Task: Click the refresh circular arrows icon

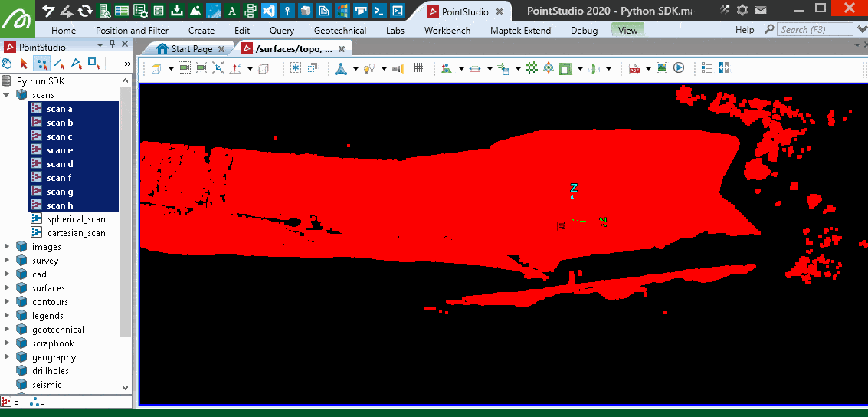Action: tap(85, 10)
